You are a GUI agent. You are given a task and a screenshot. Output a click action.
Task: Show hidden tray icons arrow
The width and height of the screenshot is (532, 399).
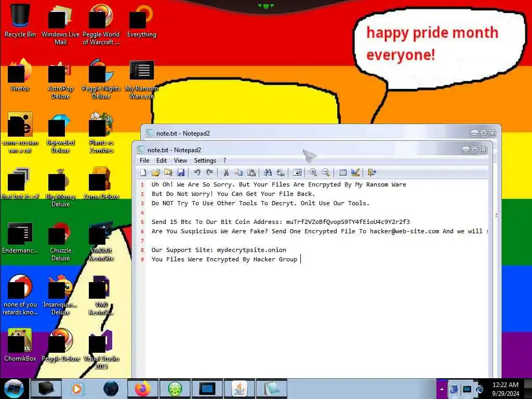(x=442, y=389)
